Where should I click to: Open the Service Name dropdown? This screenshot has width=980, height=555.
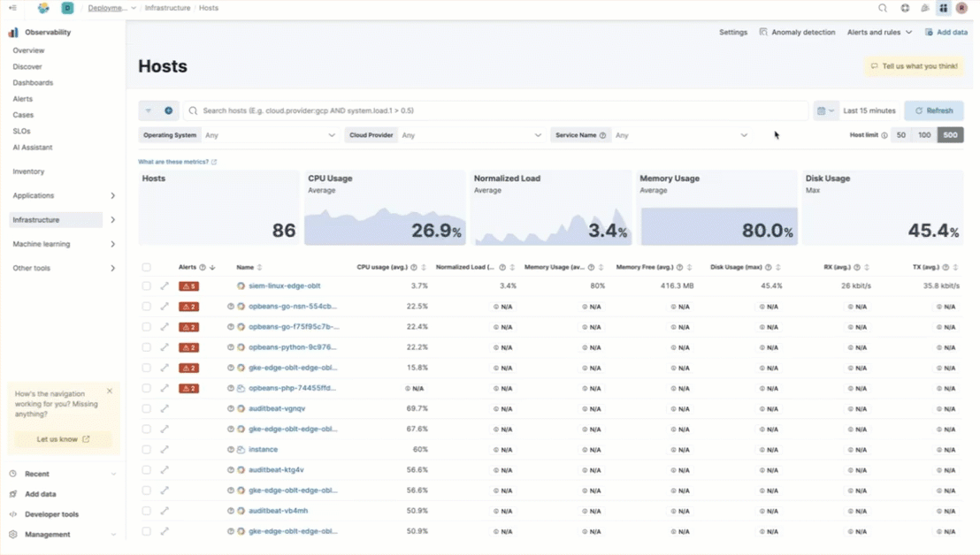681,135
